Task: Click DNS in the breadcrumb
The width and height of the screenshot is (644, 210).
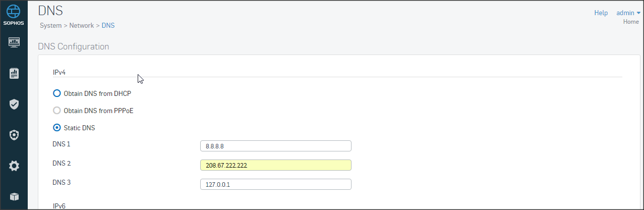Action: click(x=108, y=25)
